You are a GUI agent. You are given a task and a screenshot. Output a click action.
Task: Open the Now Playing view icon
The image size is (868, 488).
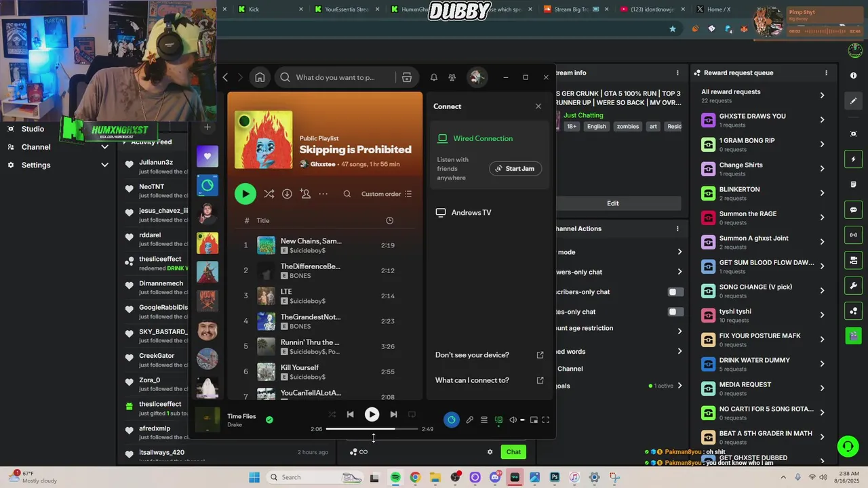point(452,420)
